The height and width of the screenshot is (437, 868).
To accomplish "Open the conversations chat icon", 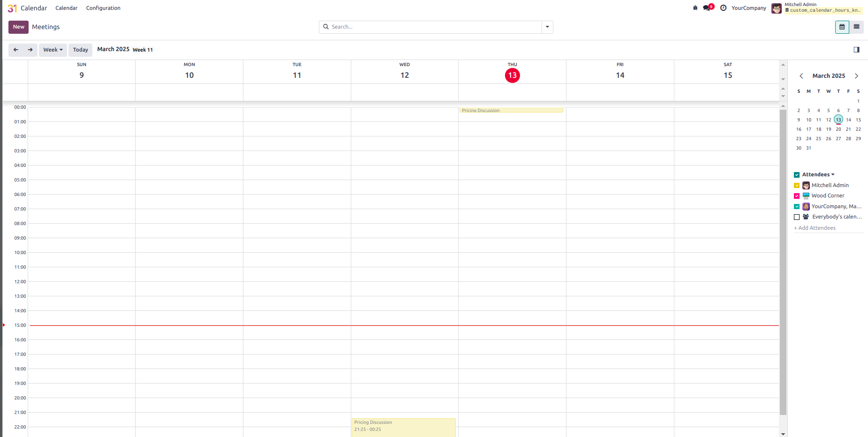I will click(x=707, y=8).
